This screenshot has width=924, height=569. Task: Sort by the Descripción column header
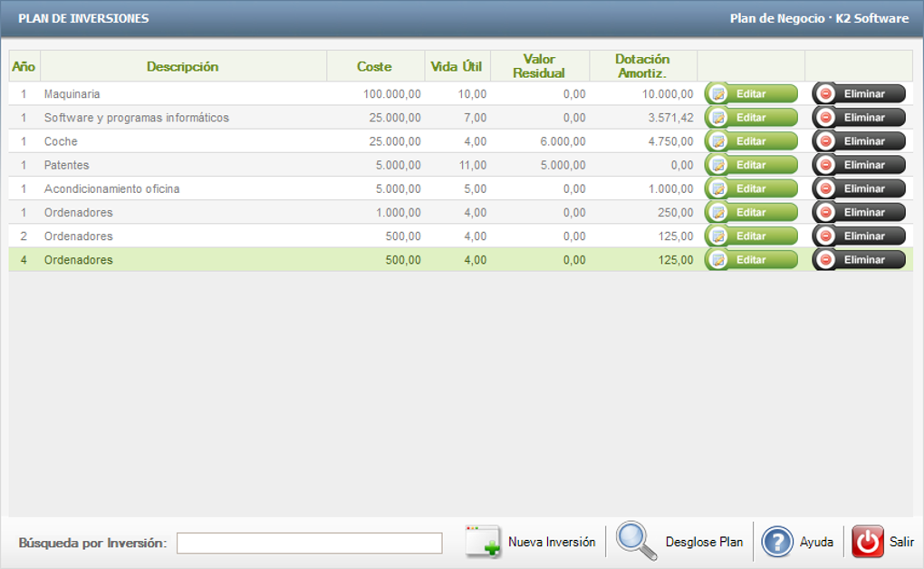click(x=183, y=66)
